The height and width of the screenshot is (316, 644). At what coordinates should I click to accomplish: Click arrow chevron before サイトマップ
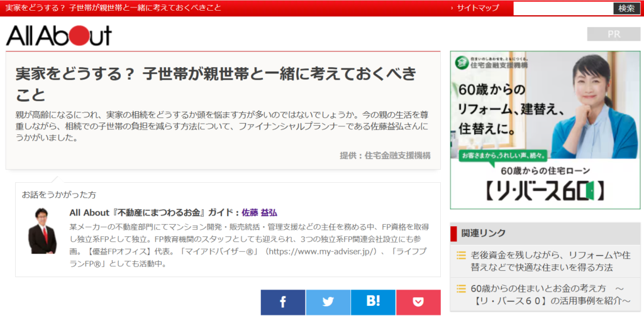pyautogui.click(x=452, y=8)
